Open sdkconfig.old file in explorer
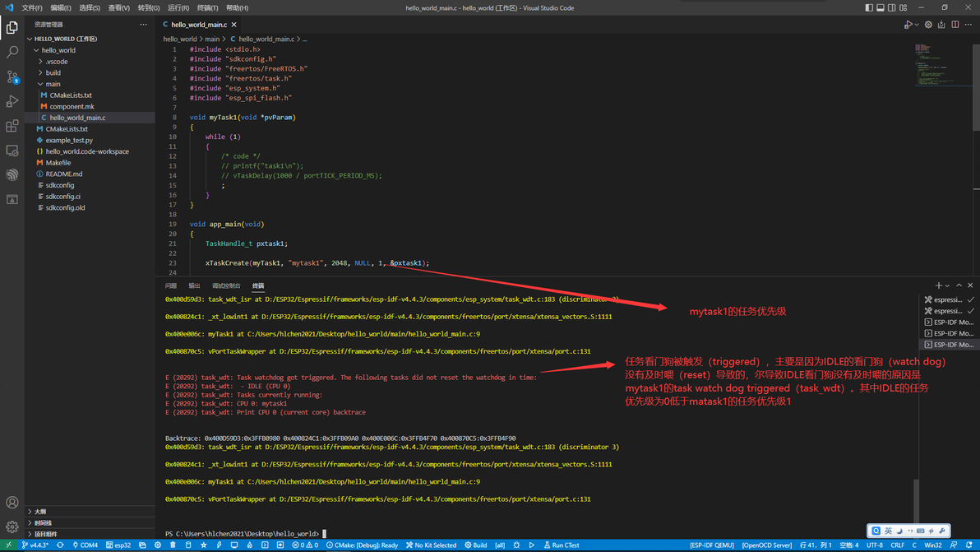The width and height of the screenshot is (980, 552). pos(65,207)
